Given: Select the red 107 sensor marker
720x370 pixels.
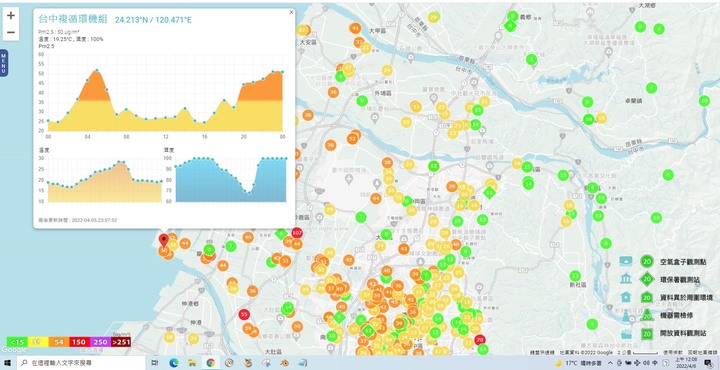Looking at the screenshot, I should 297,233.
